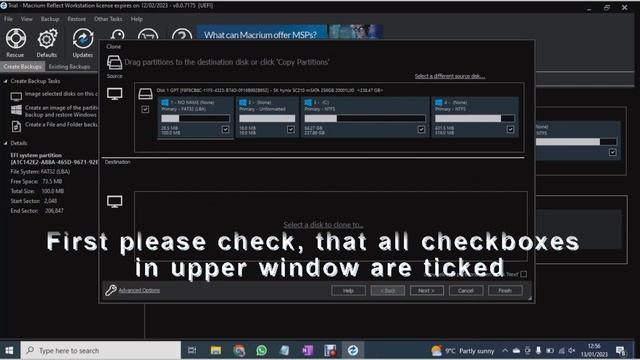The width and height of the screenshot is (640, 360).
Task: Click File and Folder backup document icon
Action: click(16, 126)
